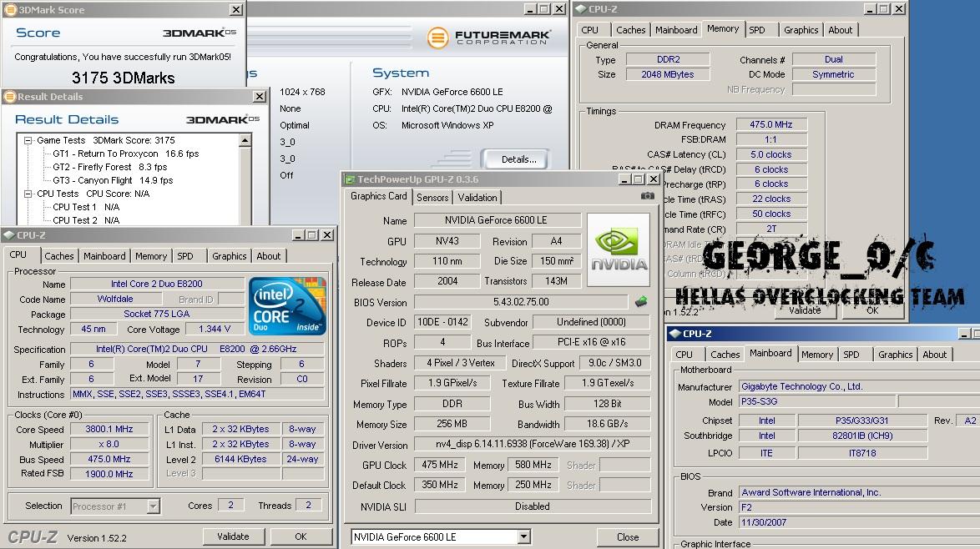980x549 pixels.
Task: Click the Futuremark Corporation logo
Action: click(x=489, y=38)
